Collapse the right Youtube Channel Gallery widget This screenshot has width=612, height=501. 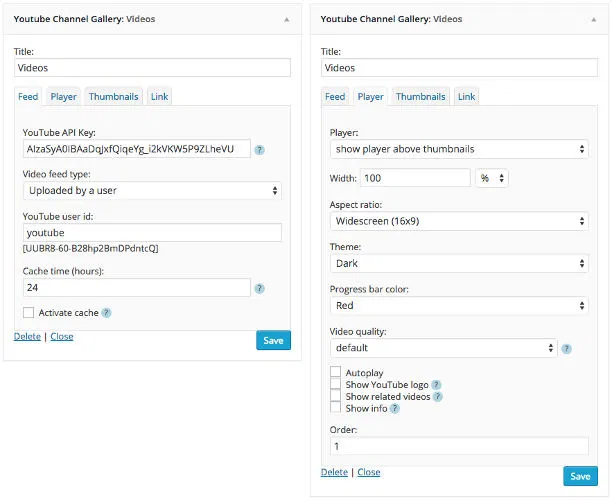click(x=594, y=19)
